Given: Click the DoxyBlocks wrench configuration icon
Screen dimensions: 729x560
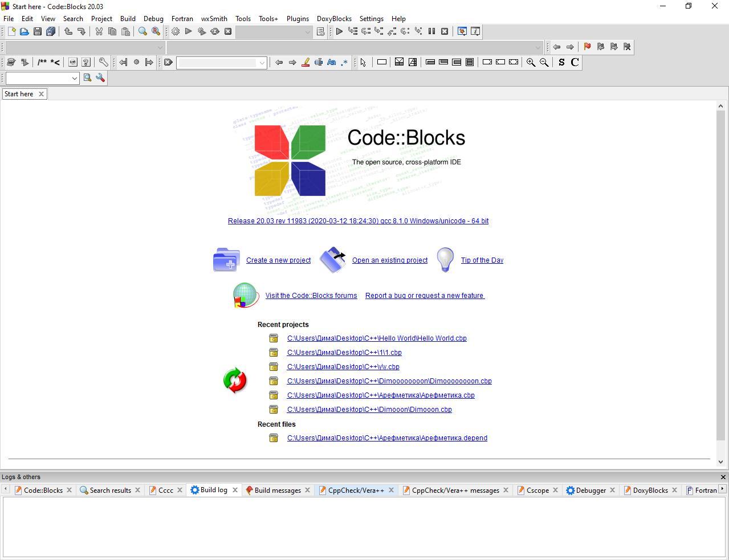Looking at the screenshot, I should 104,63.
